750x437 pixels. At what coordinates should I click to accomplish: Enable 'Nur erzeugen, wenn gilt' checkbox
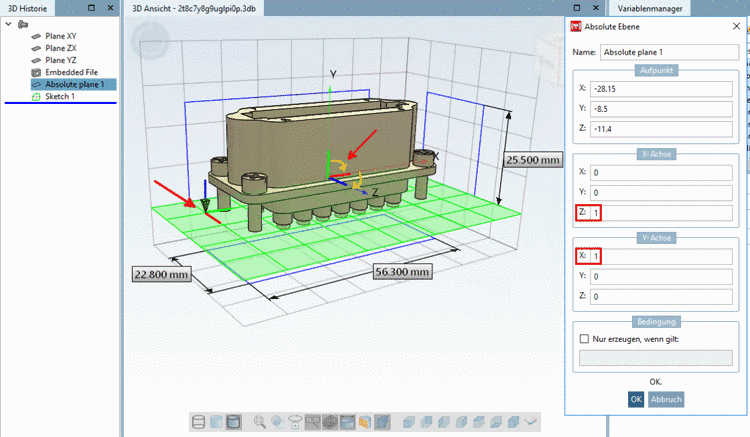(582, 338)
